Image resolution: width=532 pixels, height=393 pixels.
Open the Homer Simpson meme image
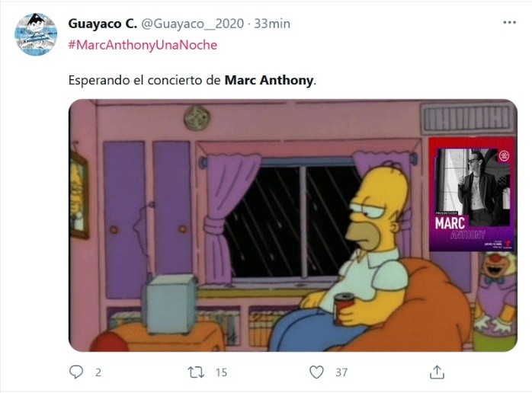click(x=293, y=225)
